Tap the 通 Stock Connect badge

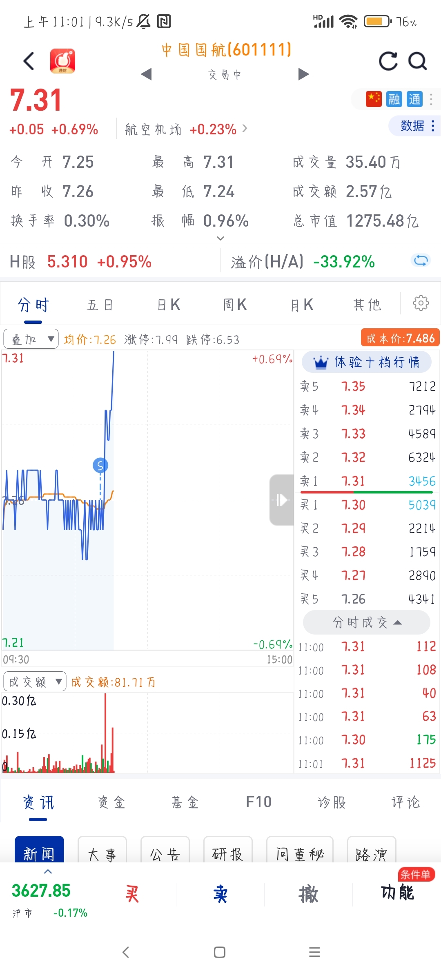[414, 99]
